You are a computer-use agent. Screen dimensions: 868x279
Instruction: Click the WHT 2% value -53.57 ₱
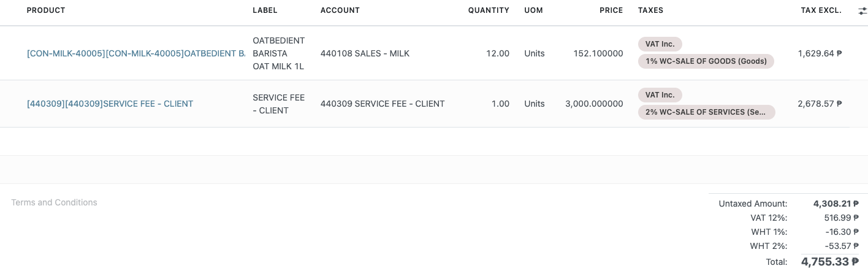842,246
